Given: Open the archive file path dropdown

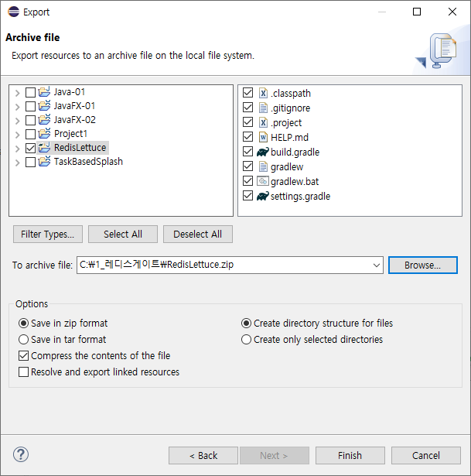Looking at the screenshot, I should point(377,265).
